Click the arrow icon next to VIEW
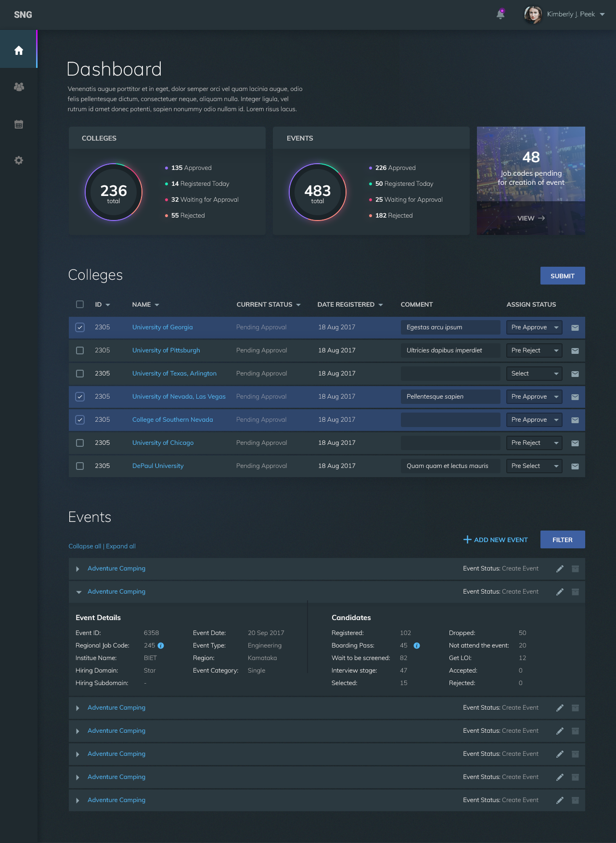Viewport: 616px width, 843px height. point(541,218)
